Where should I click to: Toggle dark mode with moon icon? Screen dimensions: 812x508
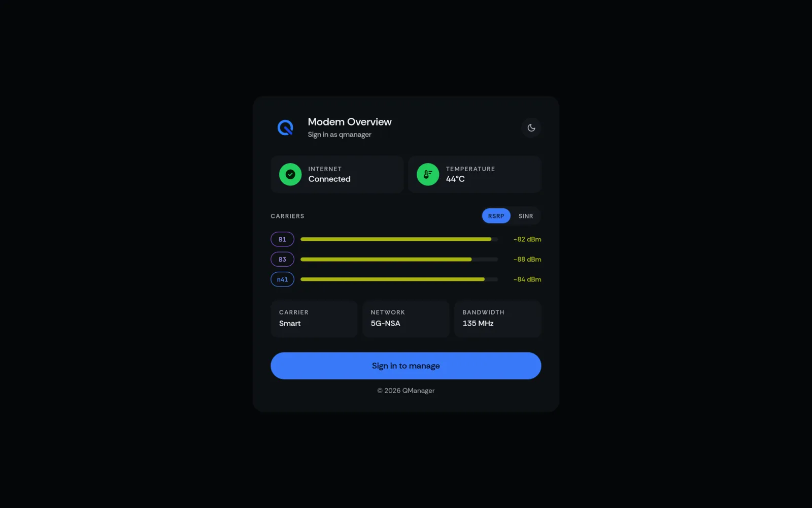(531, 128)
